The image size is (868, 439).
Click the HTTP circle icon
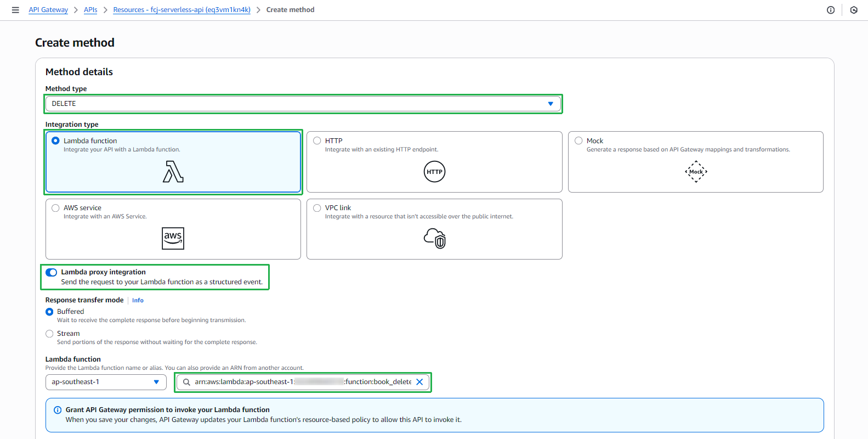pos(434,172)
